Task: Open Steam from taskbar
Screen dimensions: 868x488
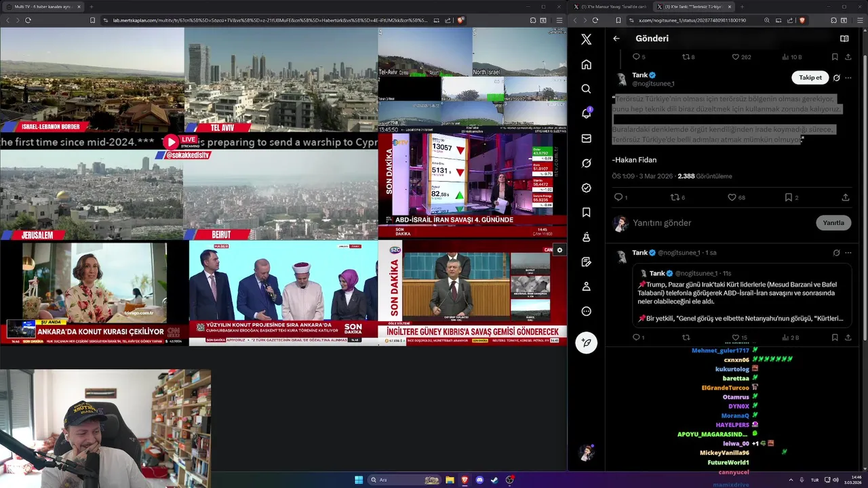Action: point(494,480)
